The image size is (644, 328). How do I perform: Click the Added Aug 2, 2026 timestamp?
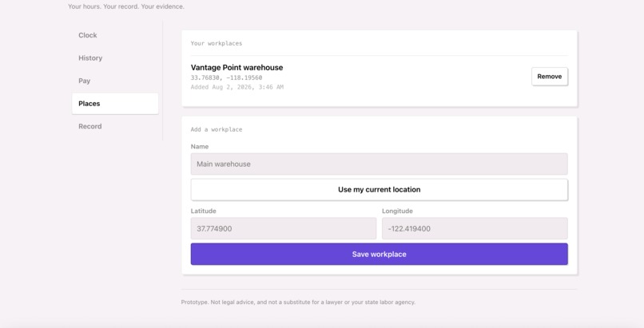click(x=237, y=87)
